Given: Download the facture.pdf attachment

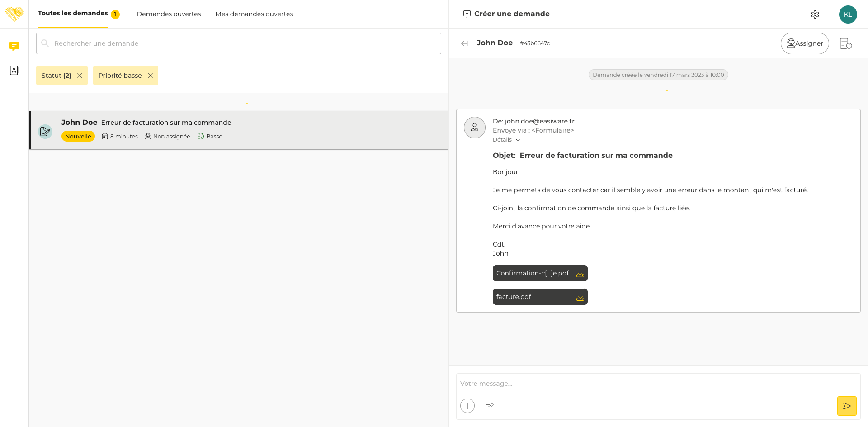Looking at the screenshot, I should pos(580,297).
